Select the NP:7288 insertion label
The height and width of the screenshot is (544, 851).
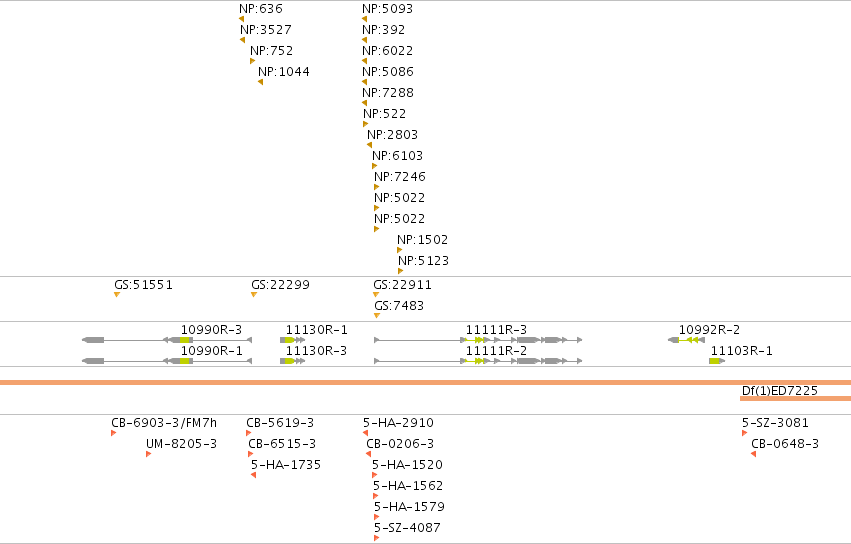(x=388, y=93)
